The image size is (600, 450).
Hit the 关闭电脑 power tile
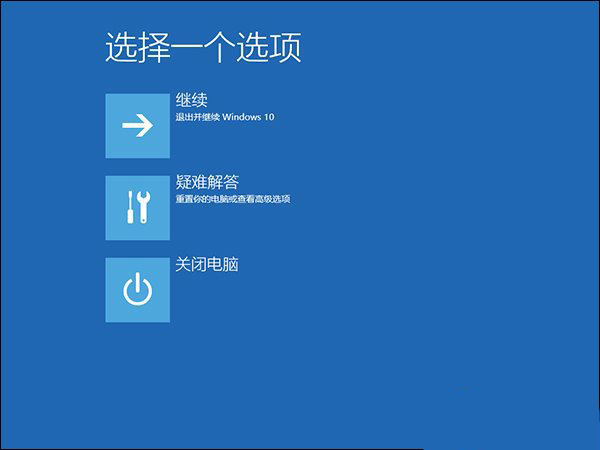137,290
